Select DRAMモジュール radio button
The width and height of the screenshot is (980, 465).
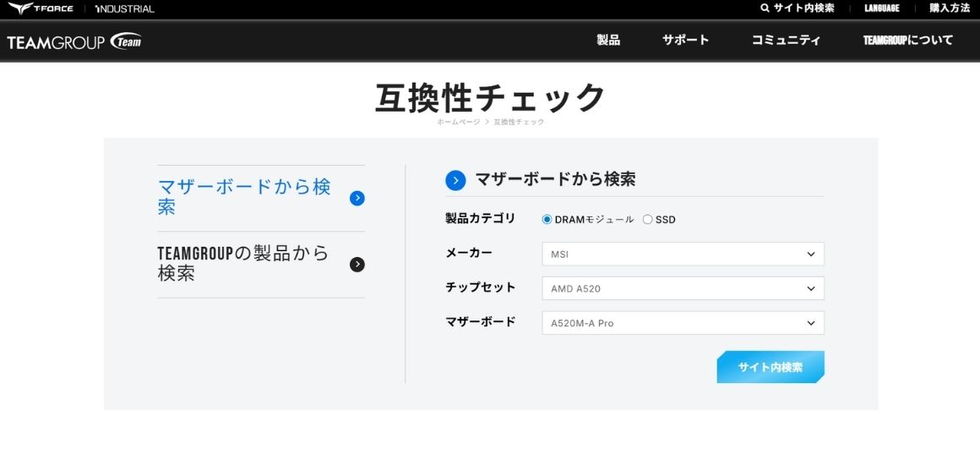pos(547,220)
